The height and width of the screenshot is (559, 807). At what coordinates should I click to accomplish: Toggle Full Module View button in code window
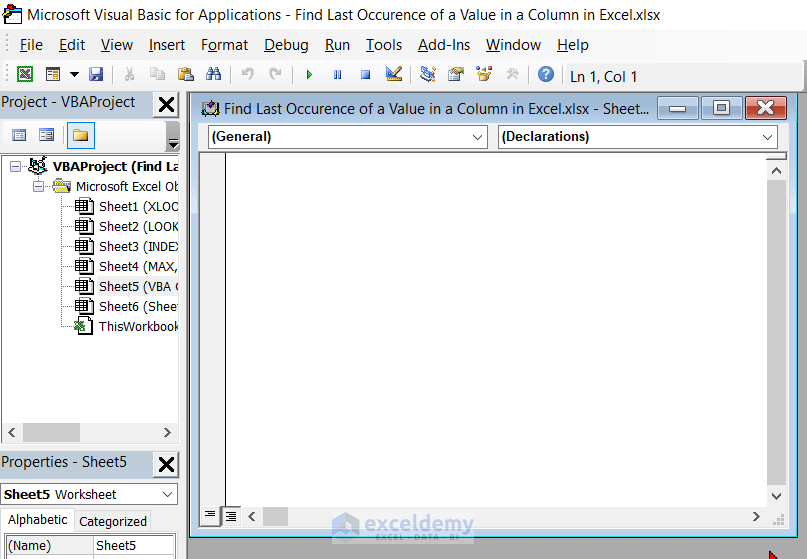(x=231, y=516)
